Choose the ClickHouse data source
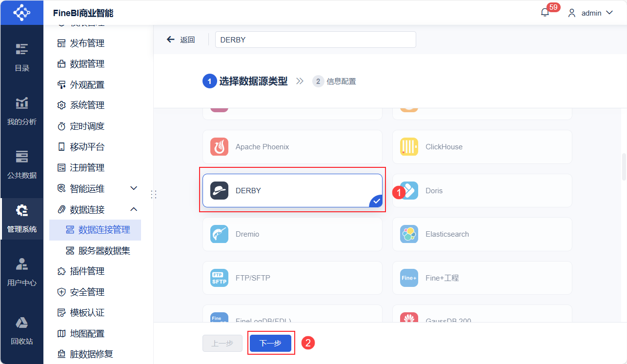 tap(482, 147)
